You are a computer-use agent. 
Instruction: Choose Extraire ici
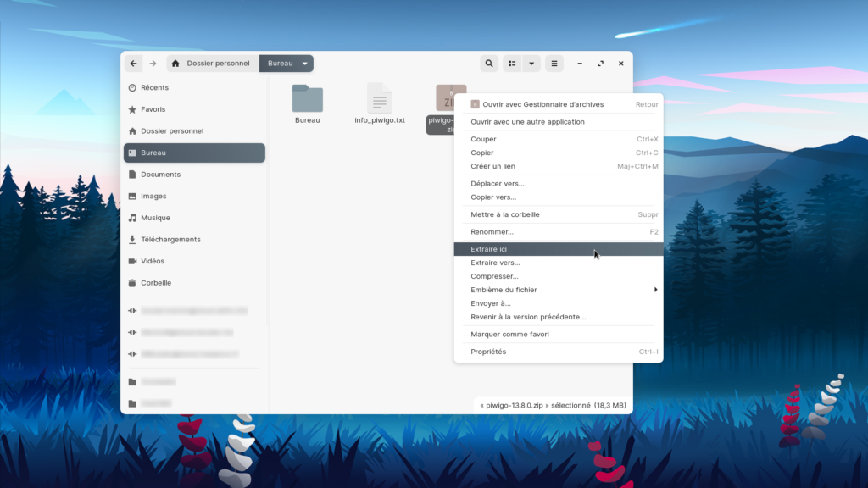[559, 250]
